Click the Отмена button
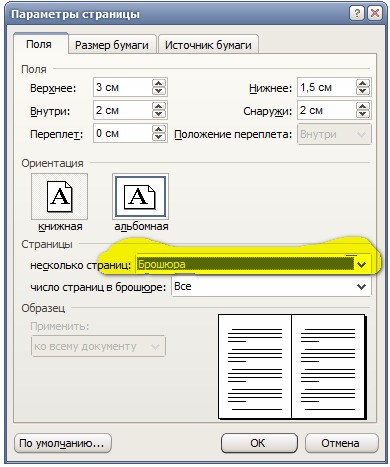390x467 pixels. coord(341,443)
